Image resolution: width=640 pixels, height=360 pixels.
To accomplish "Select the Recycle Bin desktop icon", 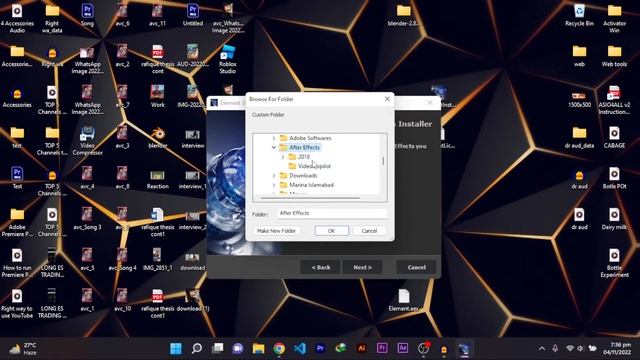I will coord(579,16).
